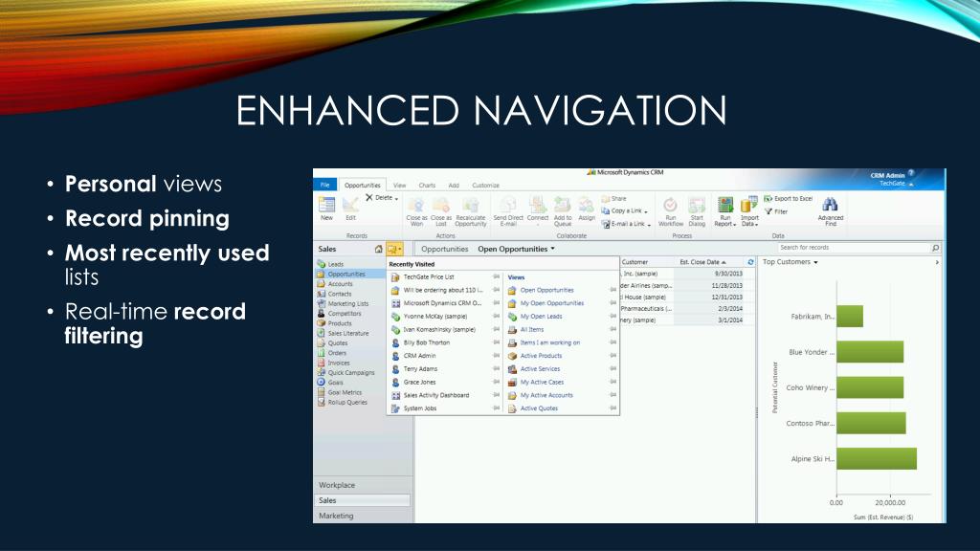The width and height of the screenshot is (980, 551).
Task: Click the search magnifier icon
Action: click(x=936, y=248)
